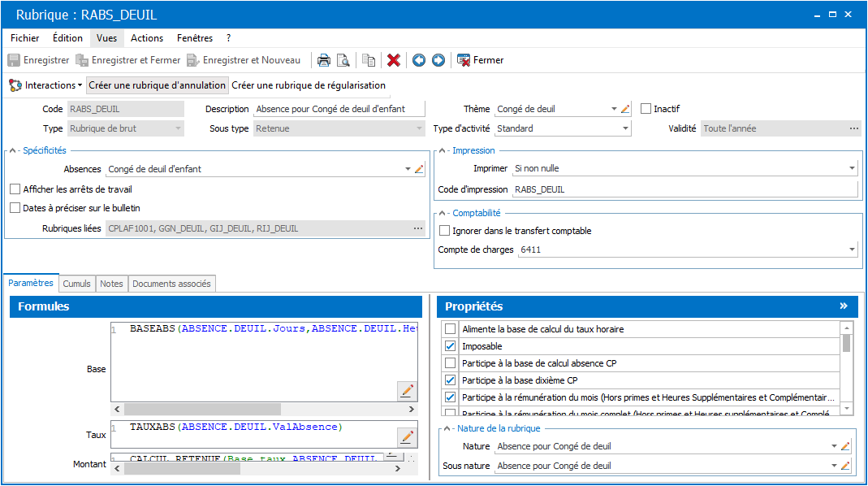Viewport: 868px width, 486px height.
Task: Open Type d'activité dropdown
Action: click(x=625, y=128)
